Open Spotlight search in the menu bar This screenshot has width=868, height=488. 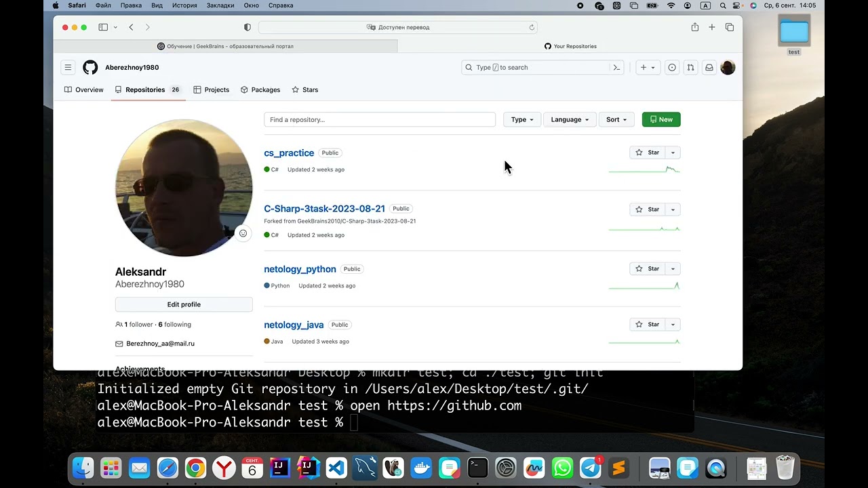pos(723,5)
